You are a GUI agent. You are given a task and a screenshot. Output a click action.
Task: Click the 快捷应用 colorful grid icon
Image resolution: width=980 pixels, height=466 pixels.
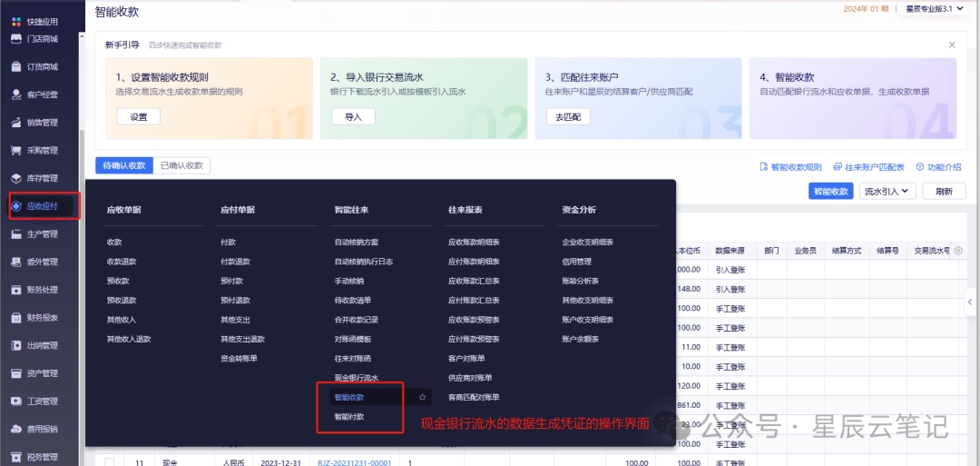[x=15, y=20]
